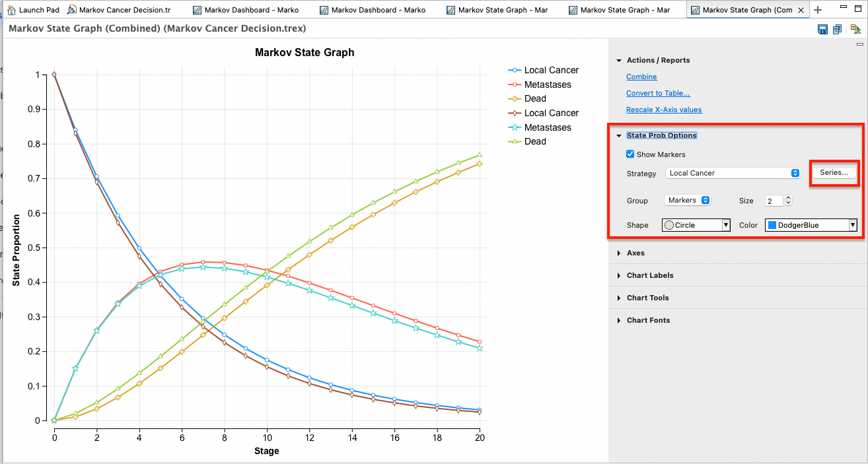Open the Shape dropdown showing Circle
Image resolution: width=868 pixels, height=464 pixels.
coord(696,224)
